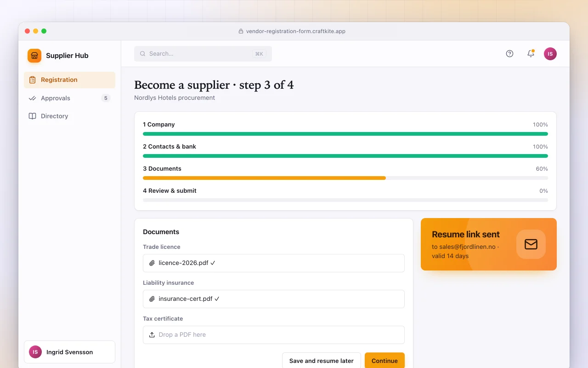This screenshot has width=588, height=368.
Task: Click the lock icon in the address bar
Action: (x=241, y=31)
